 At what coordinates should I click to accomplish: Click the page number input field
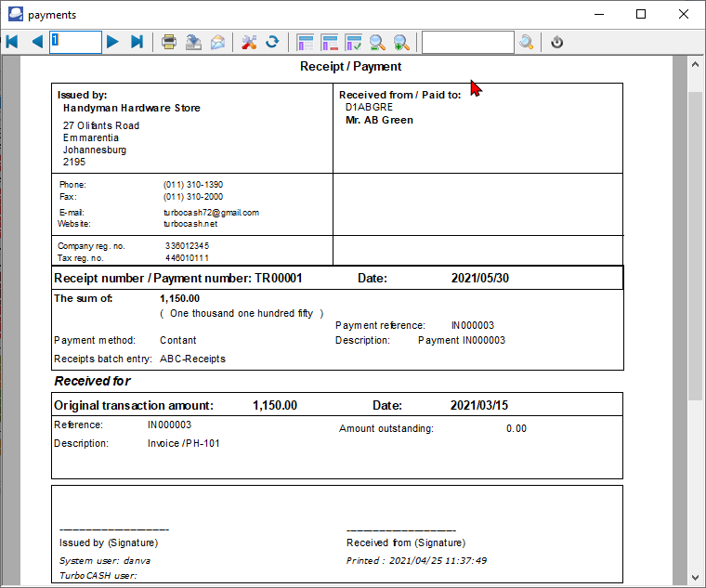(x=75, y=42)
